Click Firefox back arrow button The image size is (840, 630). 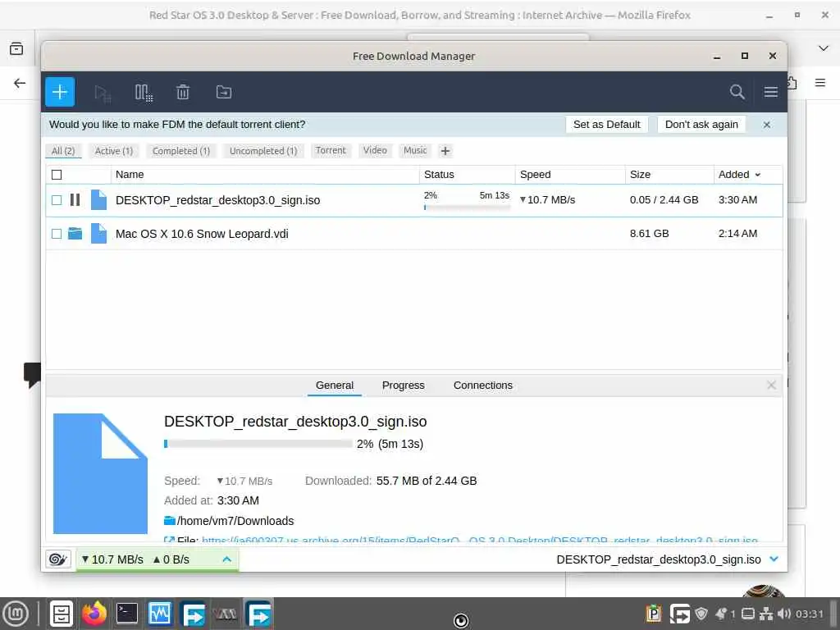20,83
